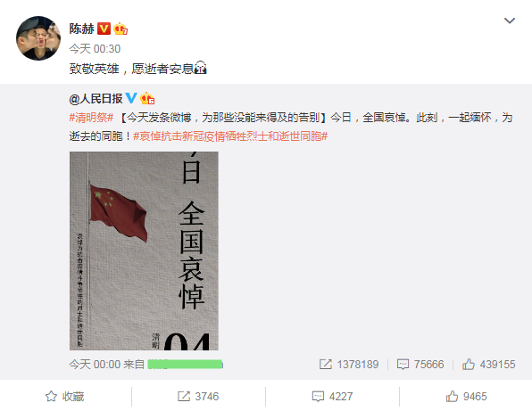Open 陈赫's profile avatar
532x411 pixels.
(38, 38)
